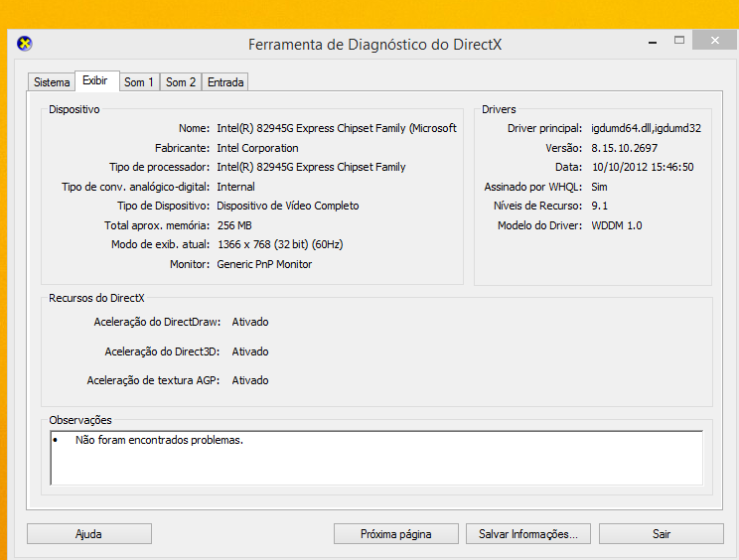Viewport: 739px width, 560px height.
Task: Click the 'WDDM 1.0' driver model value
Action: coord(617,225)
